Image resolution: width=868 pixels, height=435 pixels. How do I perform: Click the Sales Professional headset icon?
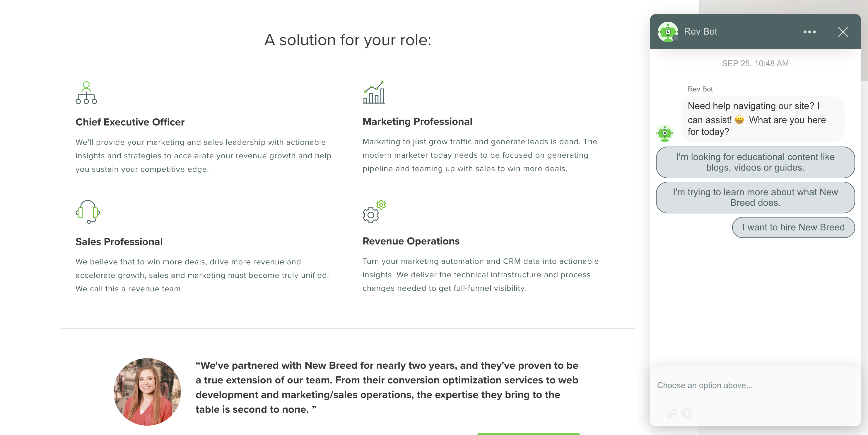pyautogui.click(x=88, y=212)
